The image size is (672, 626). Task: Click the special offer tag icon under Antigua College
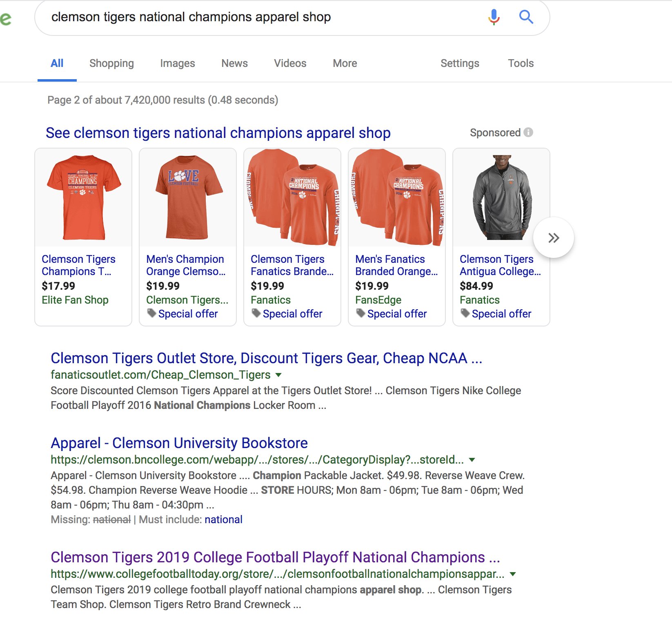(465, 313)
